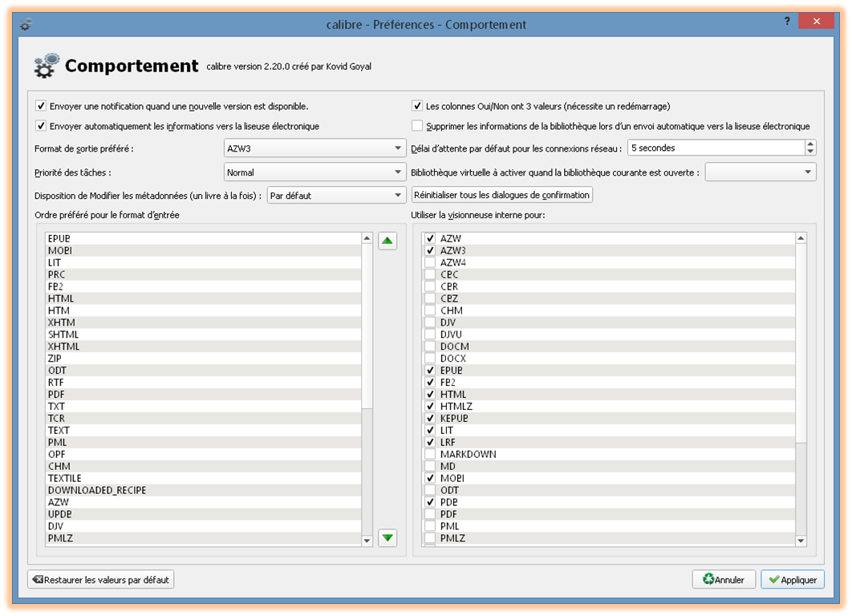
Task: Uncheck PDB in the internal viewer list
Action: (430, 502)
